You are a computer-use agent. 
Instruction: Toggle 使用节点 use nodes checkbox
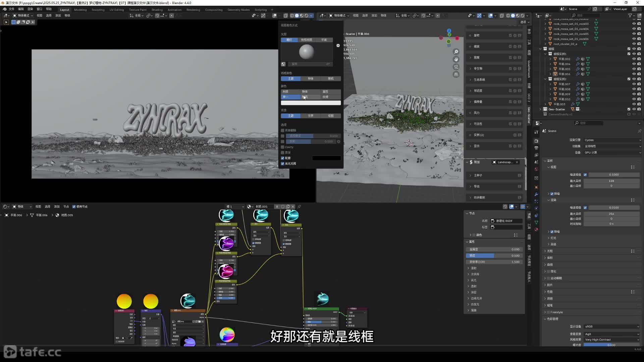[x=74, y=206]
